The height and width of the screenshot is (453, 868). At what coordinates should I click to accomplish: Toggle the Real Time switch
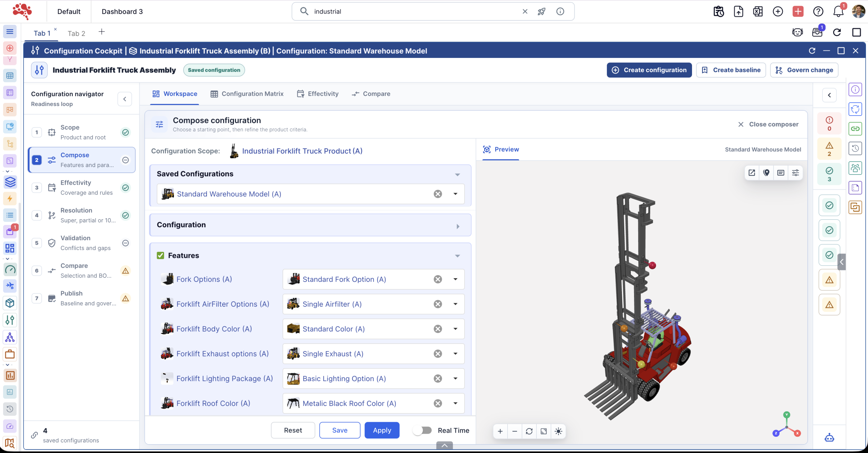[x=422, y=430]
